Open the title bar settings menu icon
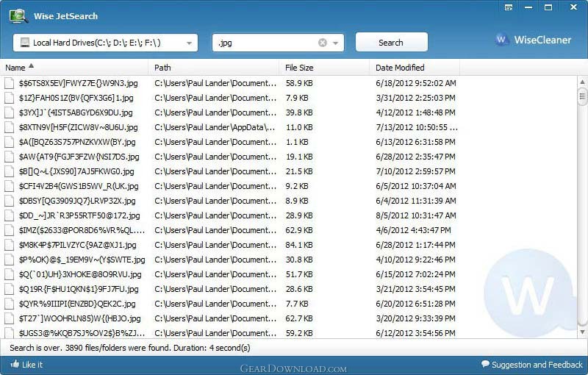Viewport: 588px width, 375px height. pos(508,7)
